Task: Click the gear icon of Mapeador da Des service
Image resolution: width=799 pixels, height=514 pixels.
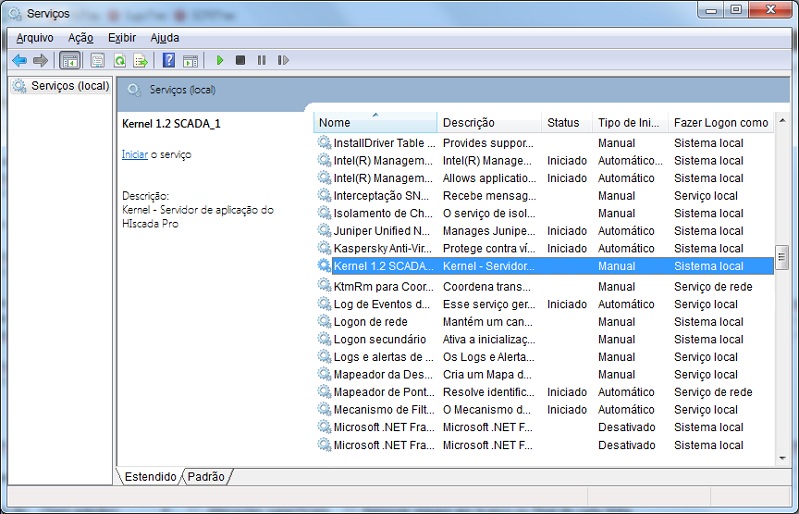Action: coord(324,374)
